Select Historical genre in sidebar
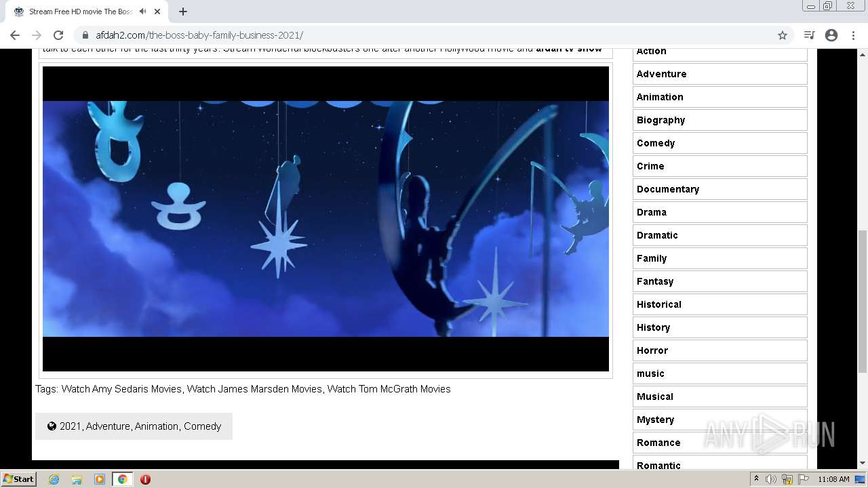Viewport: 868px width, 488px height. point(720,304)
